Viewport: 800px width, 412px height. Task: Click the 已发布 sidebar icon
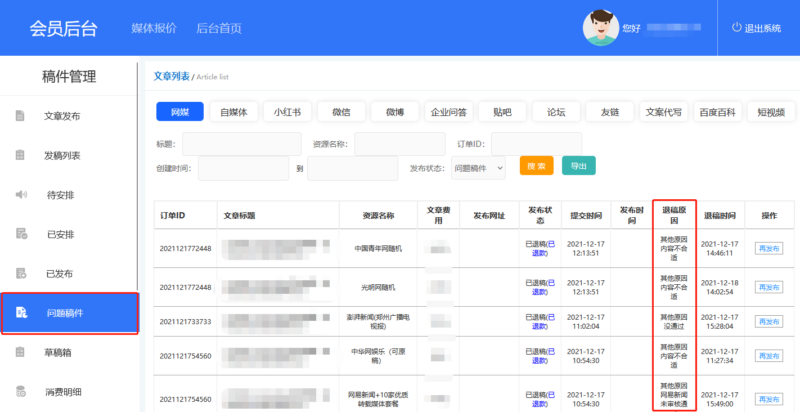[x=21, y=273]
